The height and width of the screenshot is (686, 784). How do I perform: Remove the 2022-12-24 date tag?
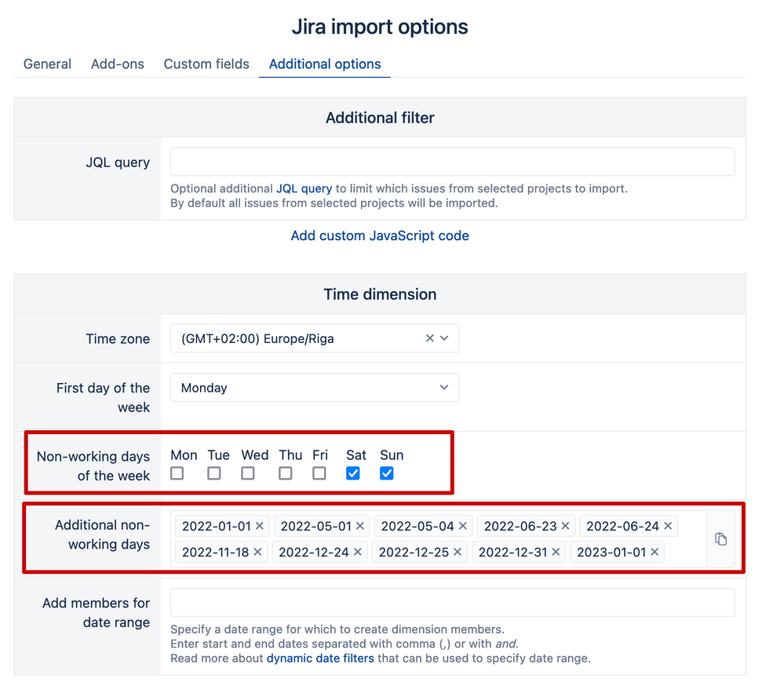point(358,552)
